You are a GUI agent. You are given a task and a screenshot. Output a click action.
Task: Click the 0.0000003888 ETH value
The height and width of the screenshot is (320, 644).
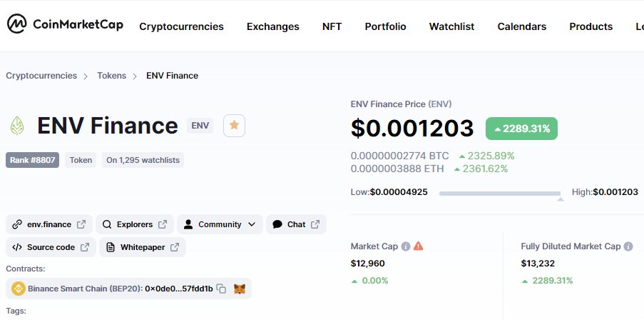(397, 169)
